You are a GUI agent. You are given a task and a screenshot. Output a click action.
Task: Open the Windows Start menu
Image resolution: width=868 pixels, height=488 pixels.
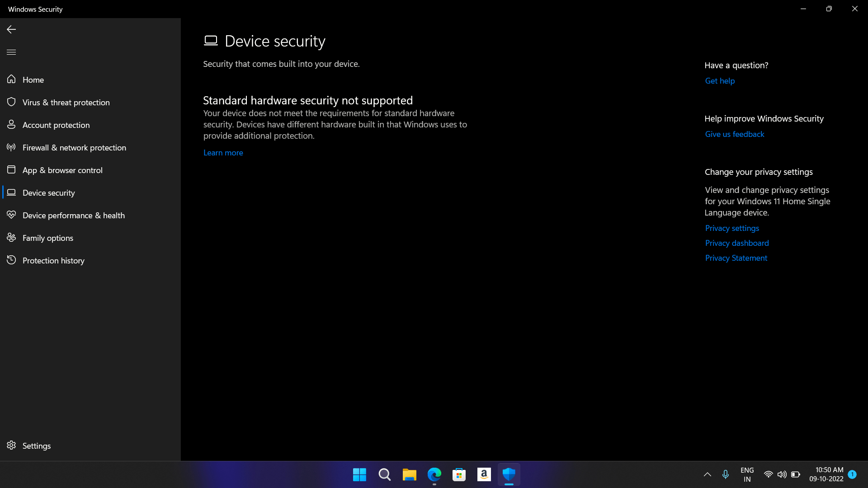coord(359,474)
